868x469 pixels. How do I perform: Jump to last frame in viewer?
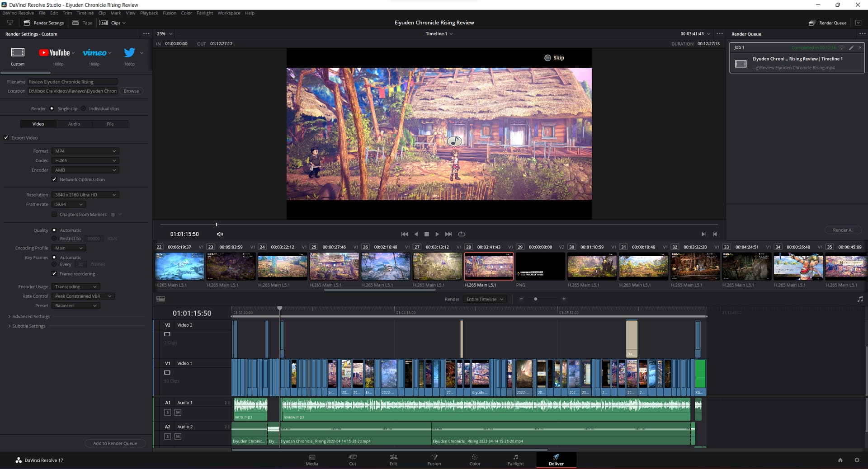pos(448,234)
